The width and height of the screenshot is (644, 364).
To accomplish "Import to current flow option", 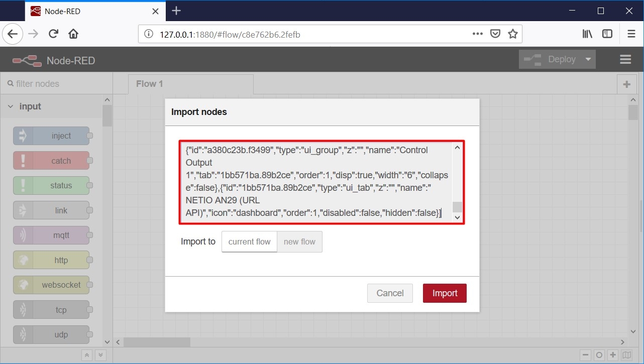I will coord(249,241).
